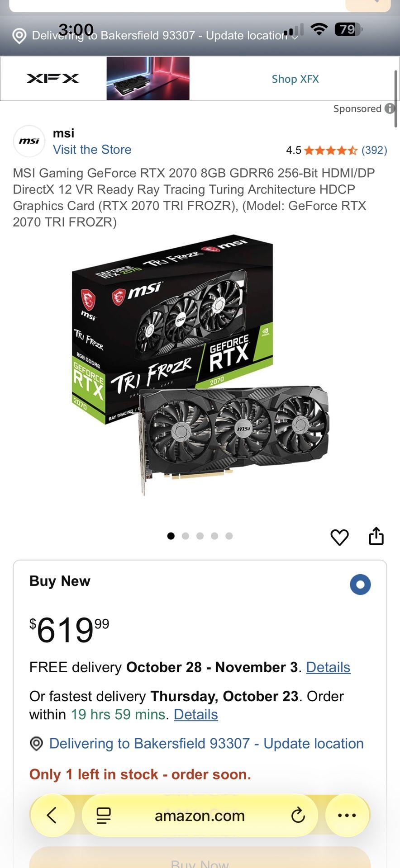The height and width of the screenshot is (868, 400).
Task: Open the 392 customer ratings link
Action: click(374, 150)
